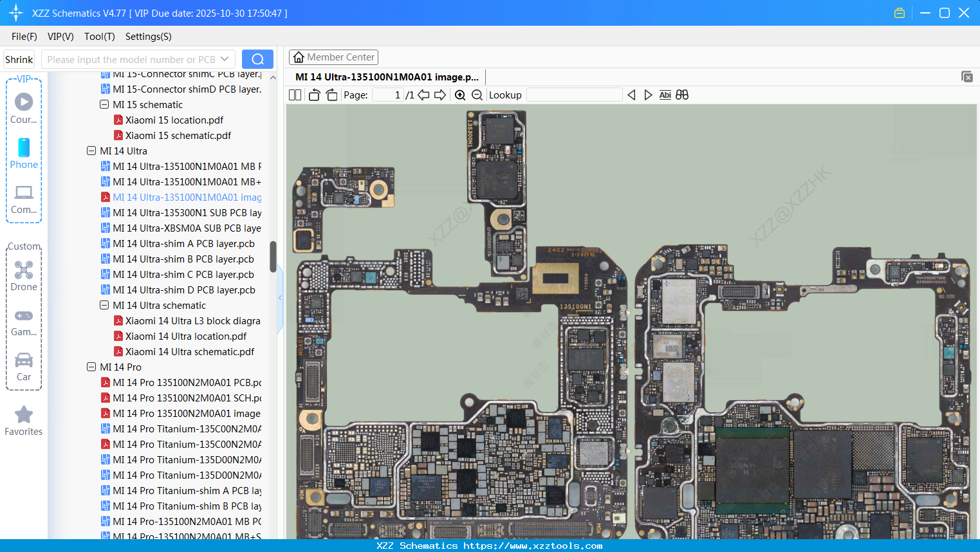Toggle the Abi text selection mode
This screenshot has width=980, height=552.
(x=665, y=95)
